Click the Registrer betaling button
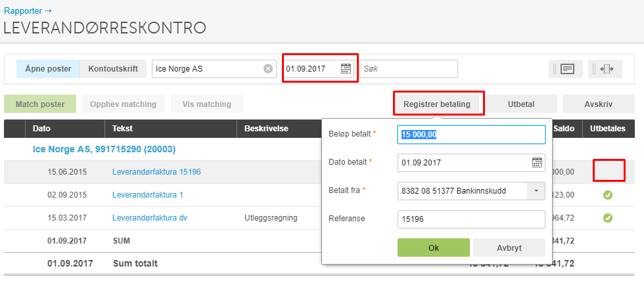644x281 pixels. [x=437, y=104]
